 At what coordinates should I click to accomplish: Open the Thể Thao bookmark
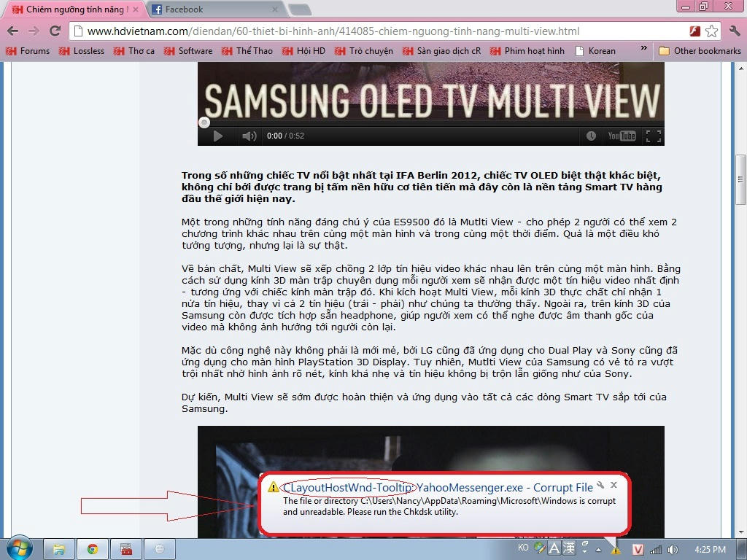tap(247, 51)
